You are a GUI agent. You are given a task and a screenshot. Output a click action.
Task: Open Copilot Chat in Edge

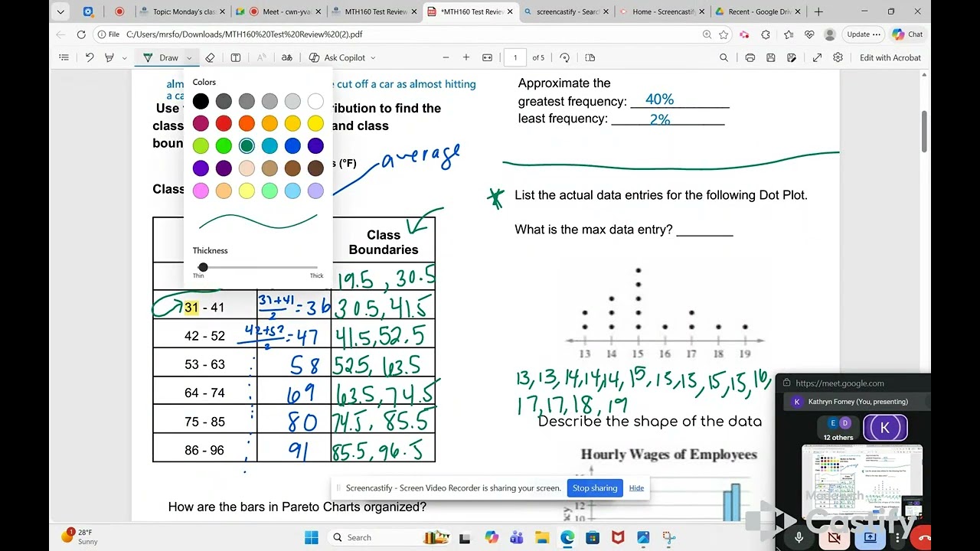tap(907, 34)
